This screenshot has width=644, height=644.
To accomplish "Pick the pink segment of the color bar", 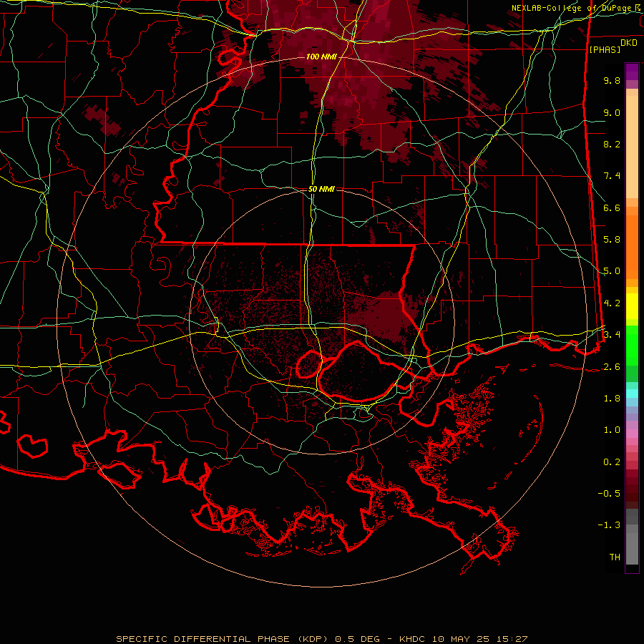I will click(x=632, y=434).
